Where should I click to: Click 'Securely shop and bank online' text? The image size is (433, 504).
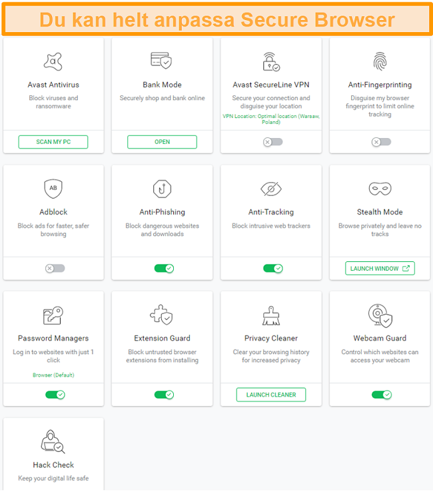(x=162, y=98)
